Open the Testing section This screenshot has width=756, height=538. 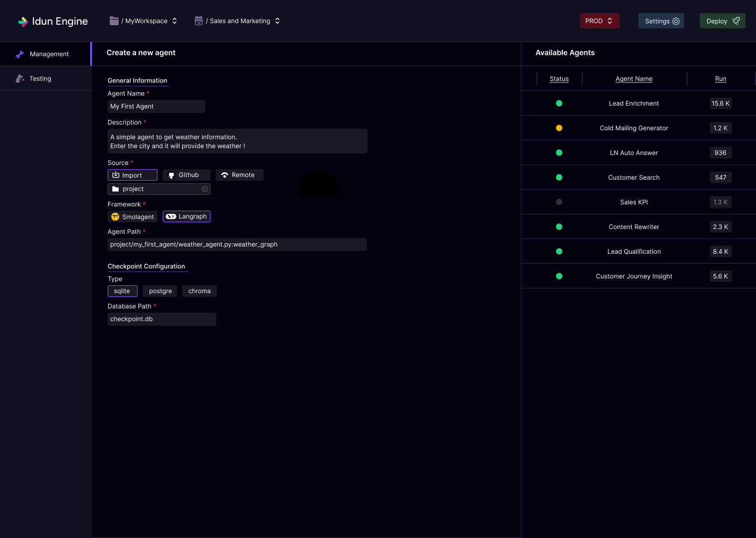pos(46,78)
